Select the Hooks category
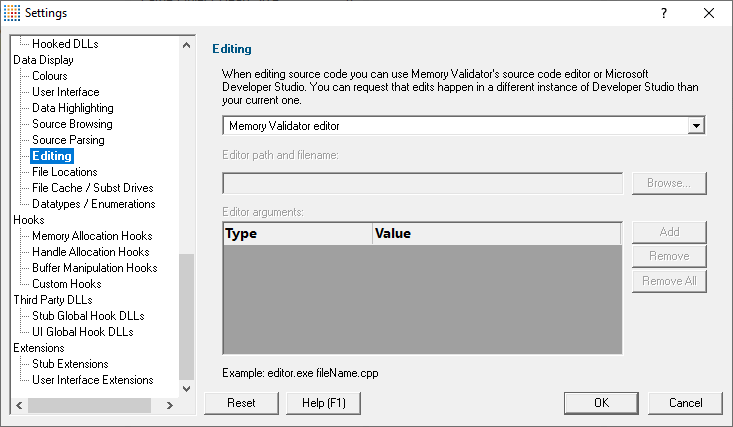 (29, 220)
